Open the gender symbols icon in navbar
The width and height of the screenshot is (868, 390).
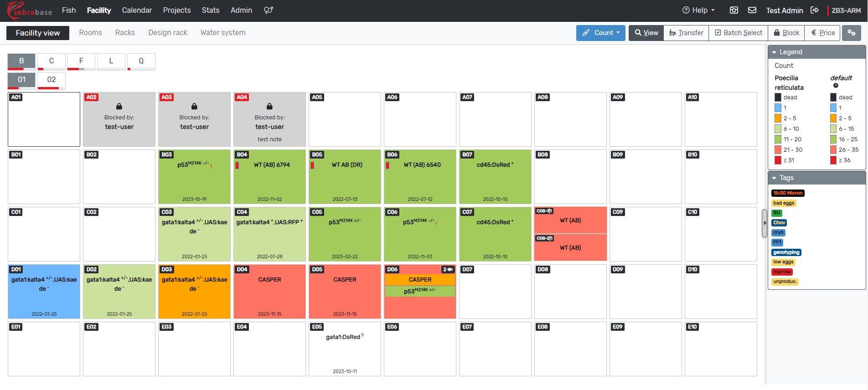coord(268,10)
